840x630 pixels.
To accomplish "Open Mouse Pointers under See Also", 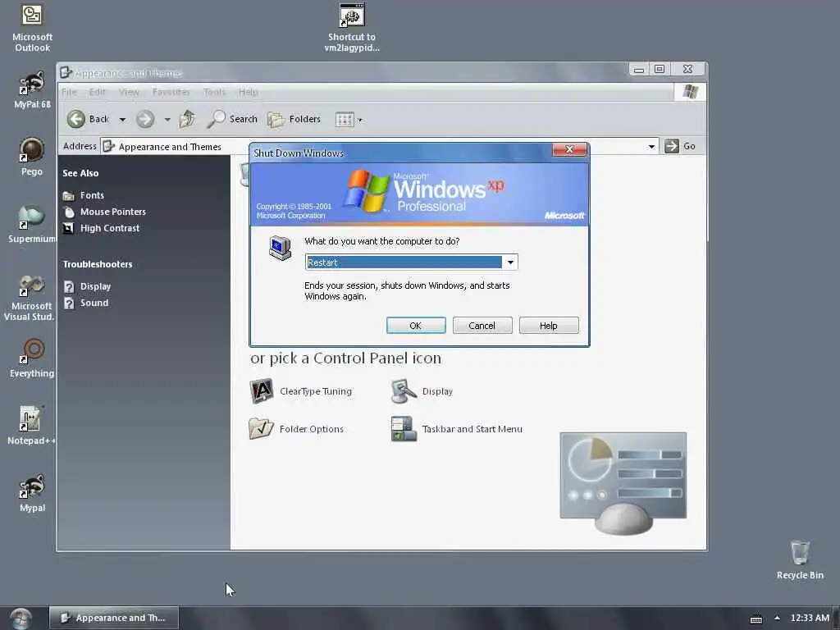I will point(104,212).
